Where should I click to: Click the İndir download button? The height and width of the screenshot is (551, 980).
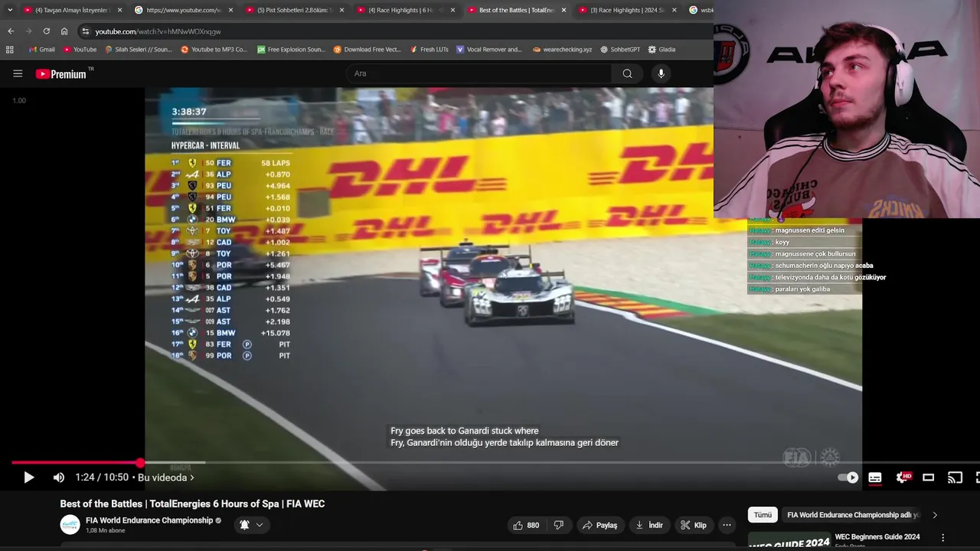pyautogui.click(x=649, y=525)
